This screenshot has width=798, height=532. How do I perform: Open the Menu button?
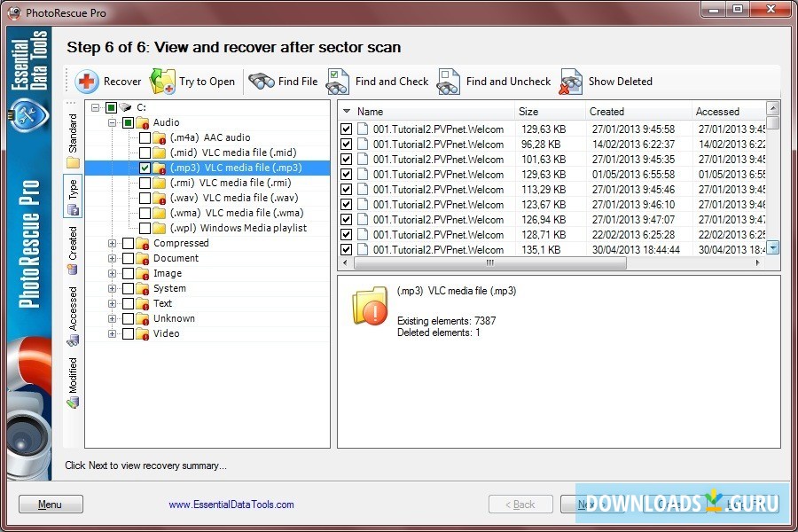pyautogui.click(x=50, y=503)
